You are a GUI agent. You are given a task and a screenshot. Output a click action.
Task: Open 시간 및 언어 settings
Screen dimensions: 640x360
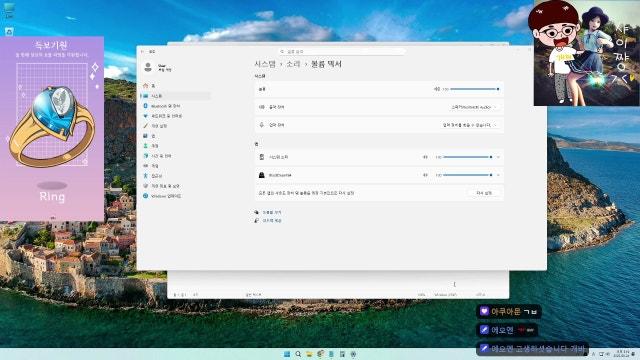(x=176, y=156)
